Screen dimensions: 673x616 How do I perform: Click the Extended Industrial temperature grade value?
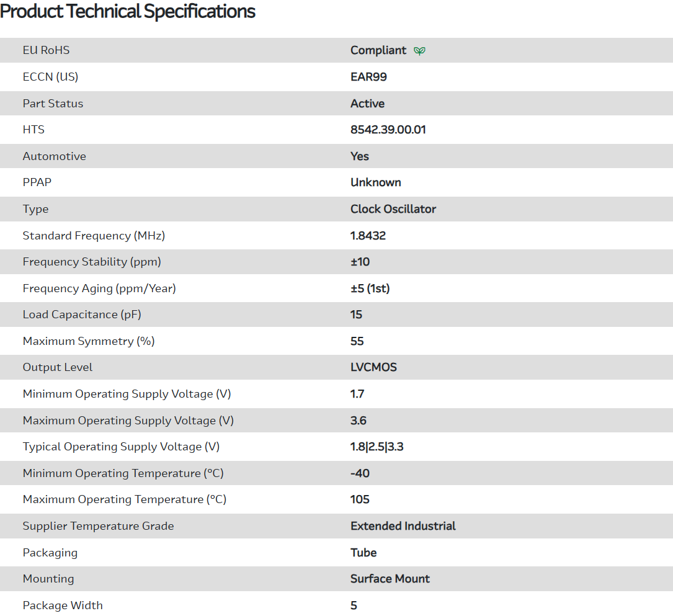click(403, 526)
